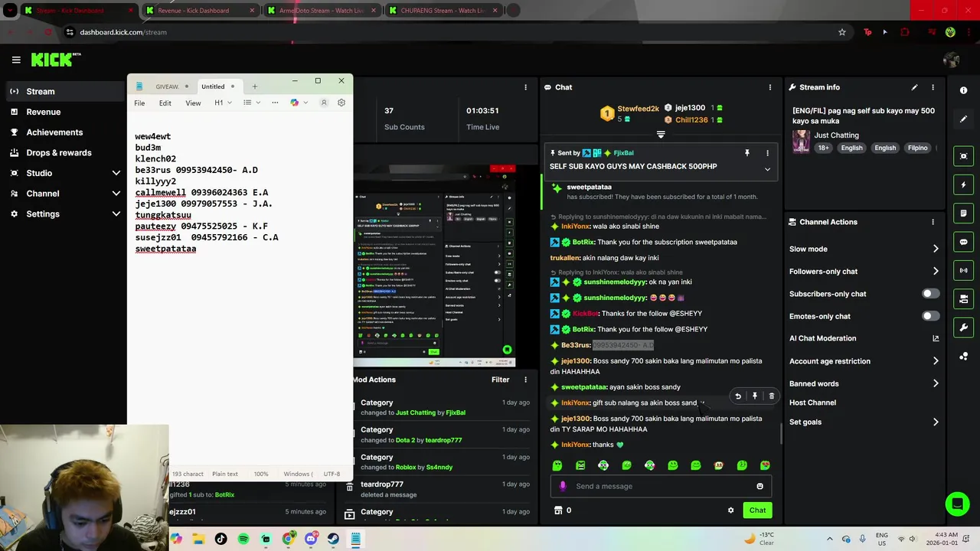Toggle the wrench panel in right rail
This screenshot has width=980, height=551.
point(963,328)
